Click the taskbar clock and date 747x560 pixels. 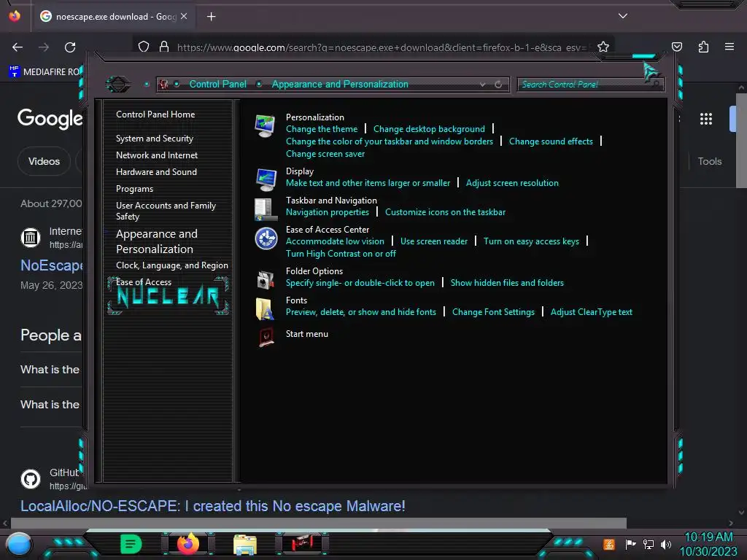pos(708,544)
